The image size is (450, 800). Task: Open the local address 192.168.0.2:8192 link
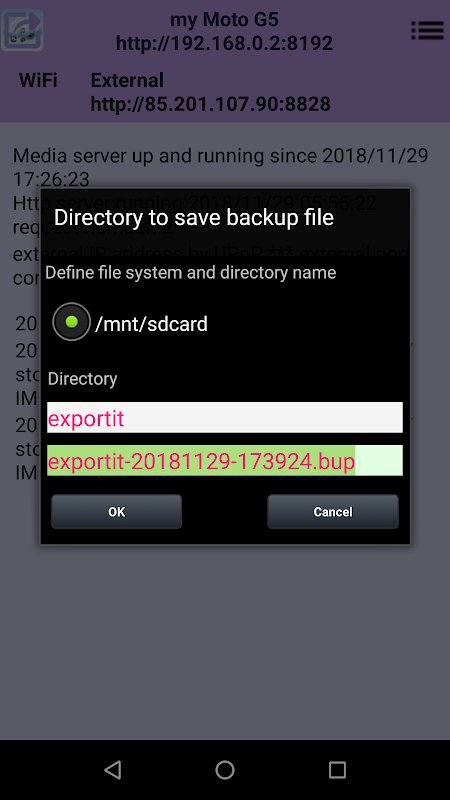224,43
